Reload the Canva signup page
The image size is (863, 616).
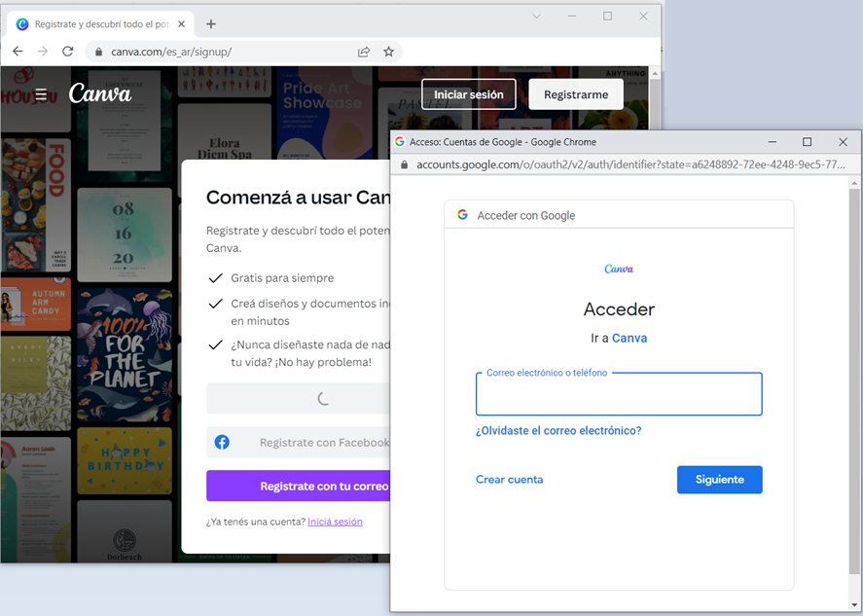pos(68,52)
